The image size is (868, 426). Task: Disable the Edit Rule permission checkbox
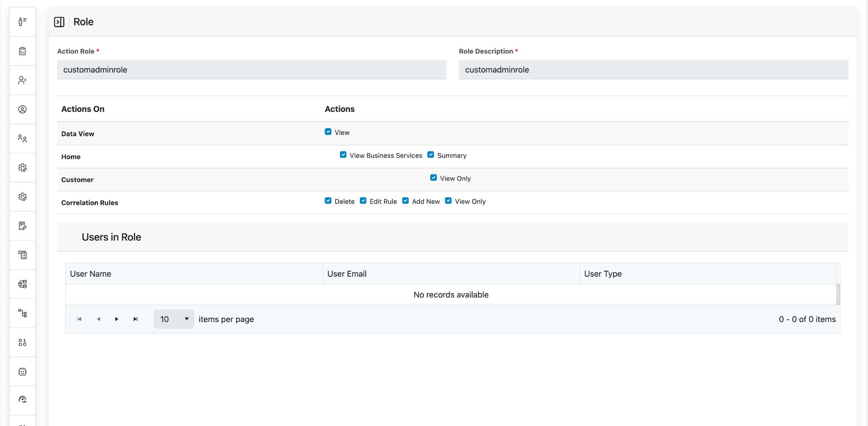click(x=363, y=201)
